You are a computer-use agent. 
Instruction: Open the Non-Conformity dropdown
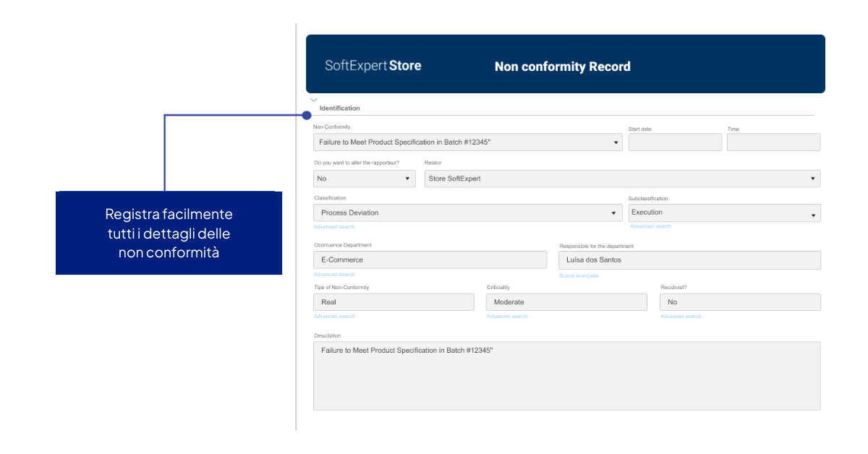point(467,142)
